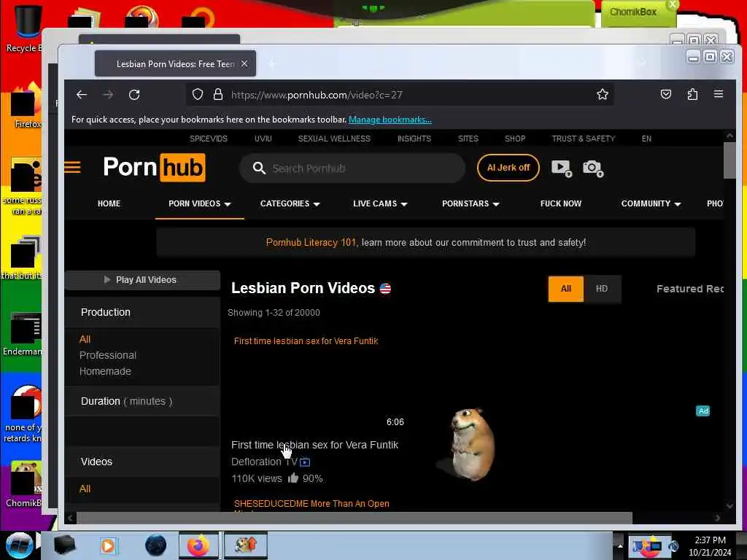This screenshot has height=560, width=747.
Task: Open the orange site hamburger menu
Action: pyautogui.click(x=72, y=167)
